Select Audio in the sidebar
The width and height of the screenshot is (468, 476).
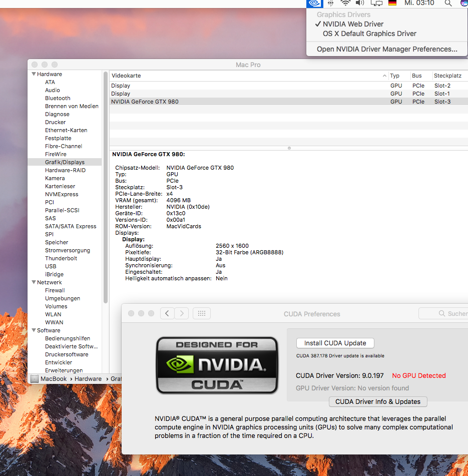(x=53, y=90)
